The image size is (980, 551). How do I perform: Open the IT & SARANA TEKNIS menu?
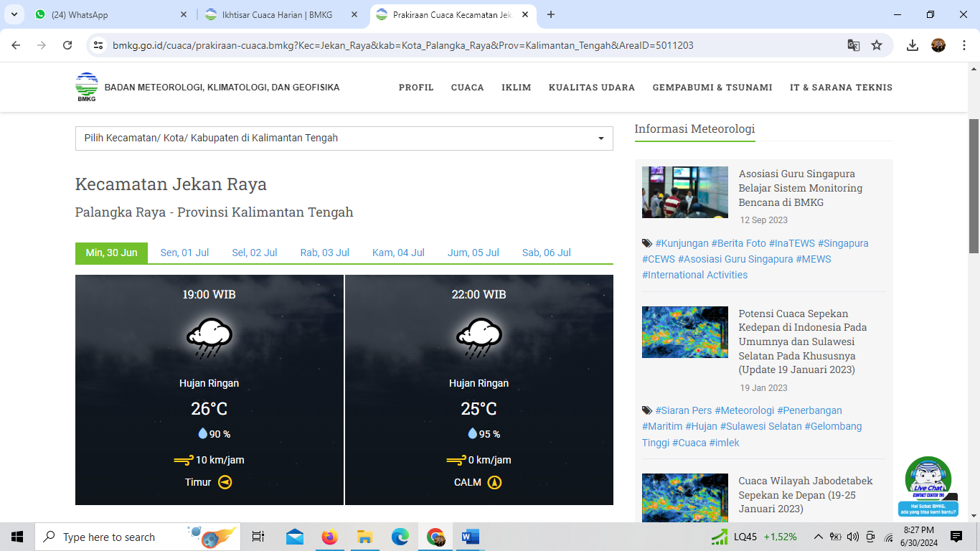click(x=841, y=88)
